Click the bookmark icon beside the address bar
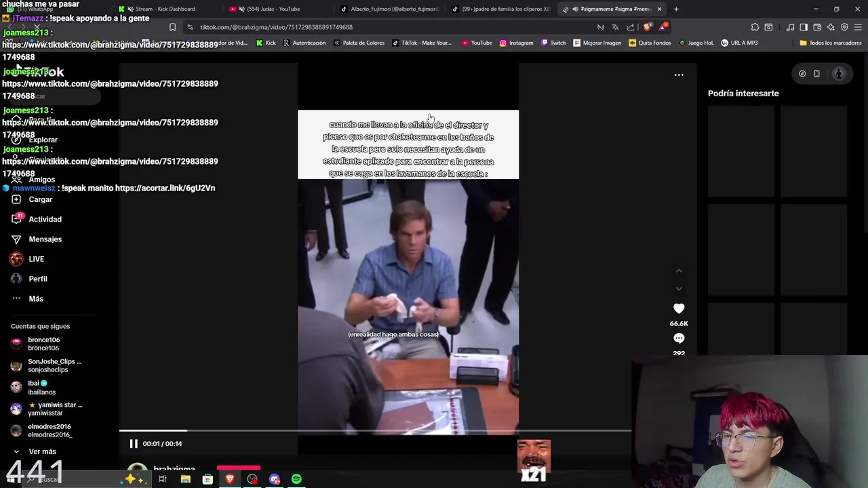Image resolution: width=868 pixels, height=488 pixels. pos(172,27)
